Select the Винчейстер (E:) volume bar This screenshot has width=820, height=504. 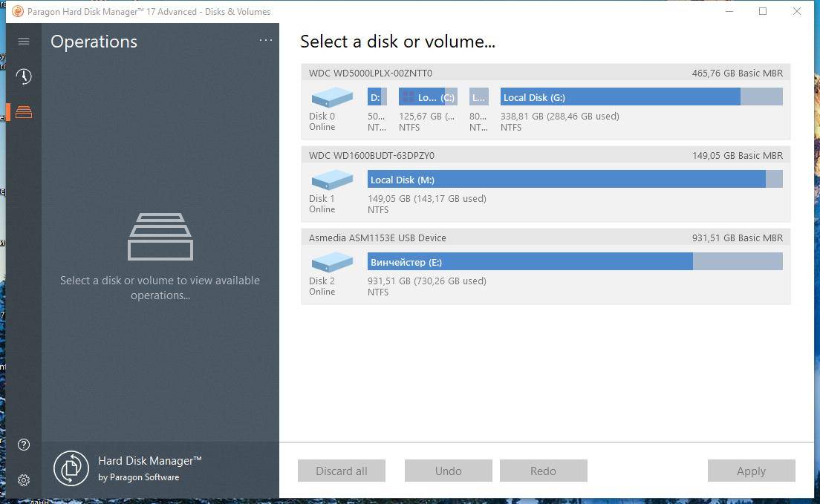click(575, 261)
